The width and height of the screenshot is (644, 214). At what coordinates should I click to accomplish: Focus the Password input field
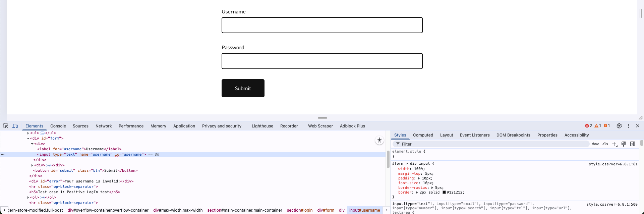pyautogui.click(x=322, y=61)
